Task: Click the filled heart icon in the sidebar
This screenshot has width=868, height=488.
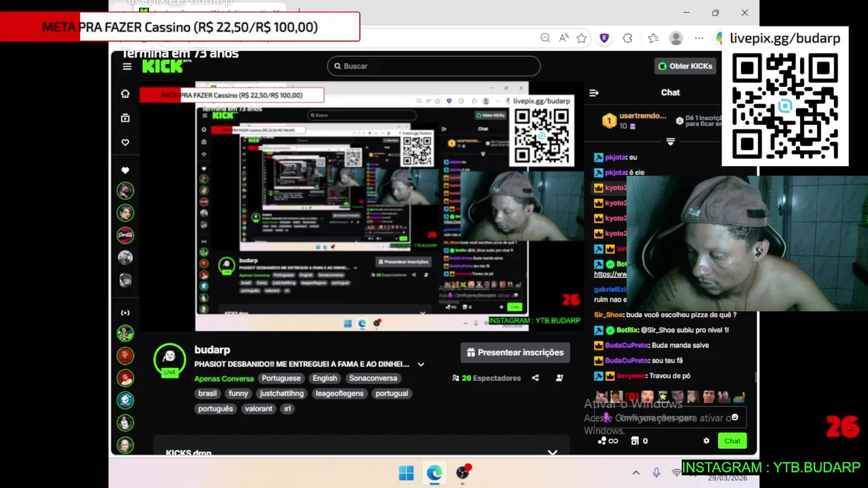Action: point(125,170)
